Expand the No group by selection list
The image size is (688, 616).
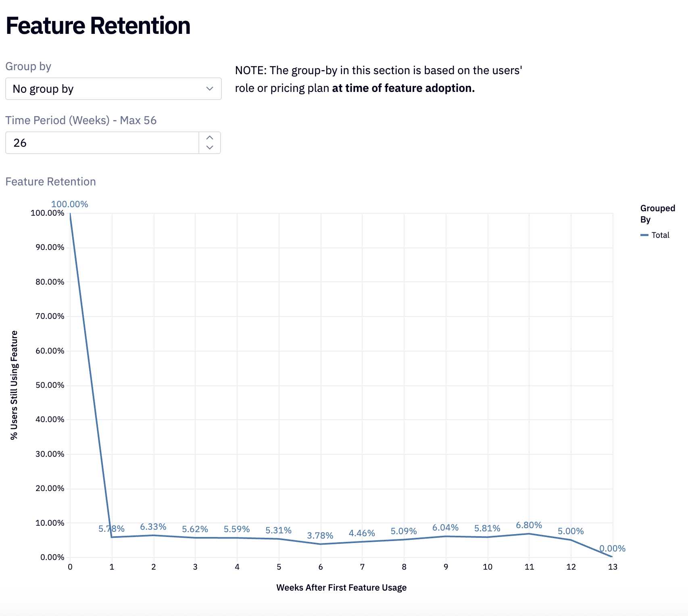[113, 89]
